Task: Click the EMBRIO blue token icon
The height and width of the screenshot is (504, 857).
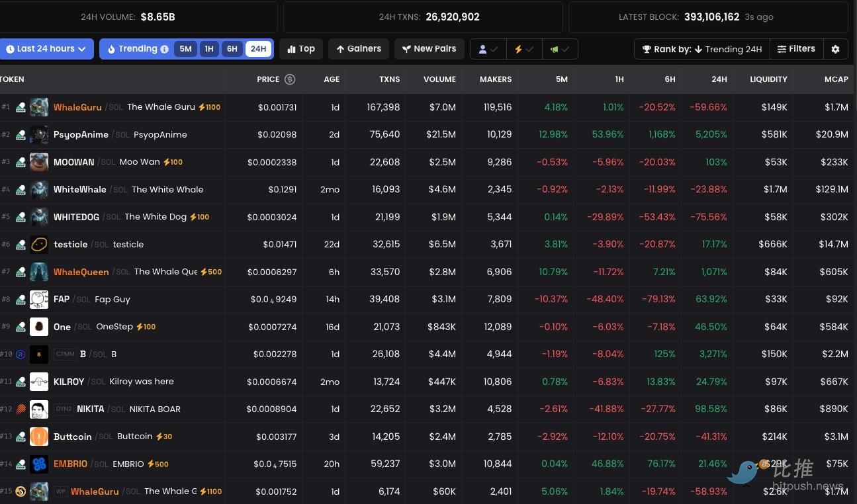Action: (x=39, y=464)
